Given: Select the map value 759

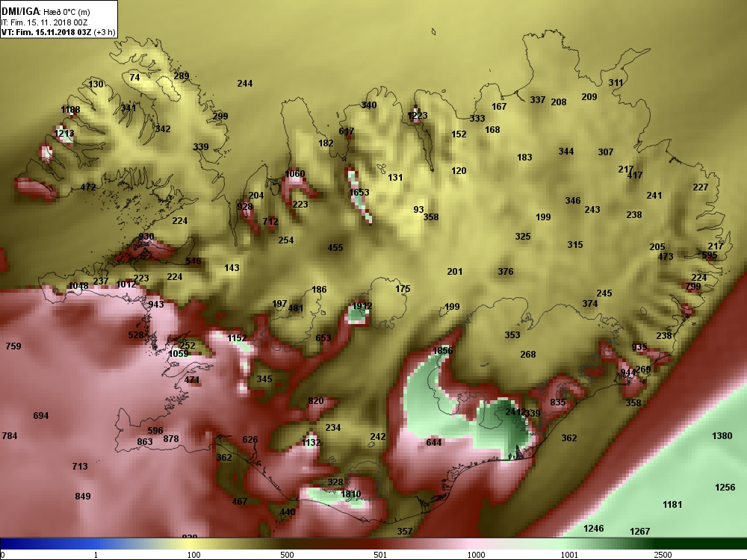Looking at the screenshot, I should coord(13,346).
